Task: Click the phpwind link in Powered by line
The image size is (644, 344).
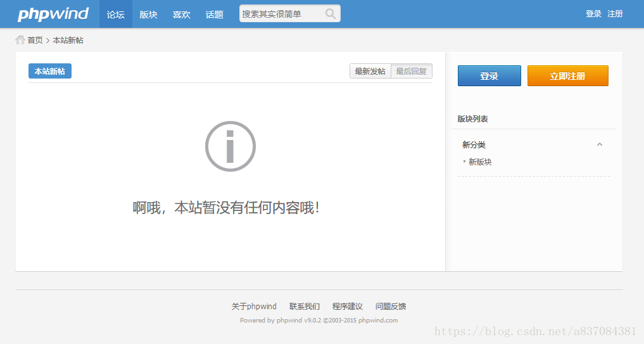Action: (289, 320)
